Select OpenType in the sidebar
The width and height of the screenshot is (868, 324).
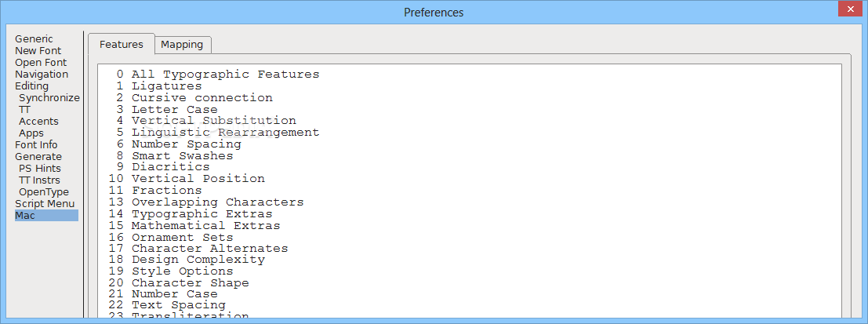coord(44,192)
